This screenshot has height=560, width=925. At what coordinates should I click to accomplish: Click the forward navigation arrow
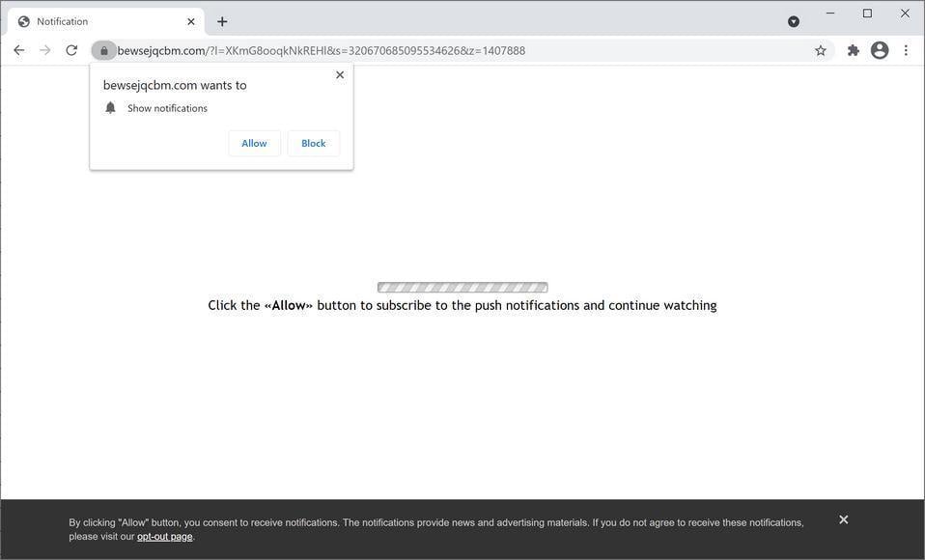pyautogui.click(x=44, y=49)
